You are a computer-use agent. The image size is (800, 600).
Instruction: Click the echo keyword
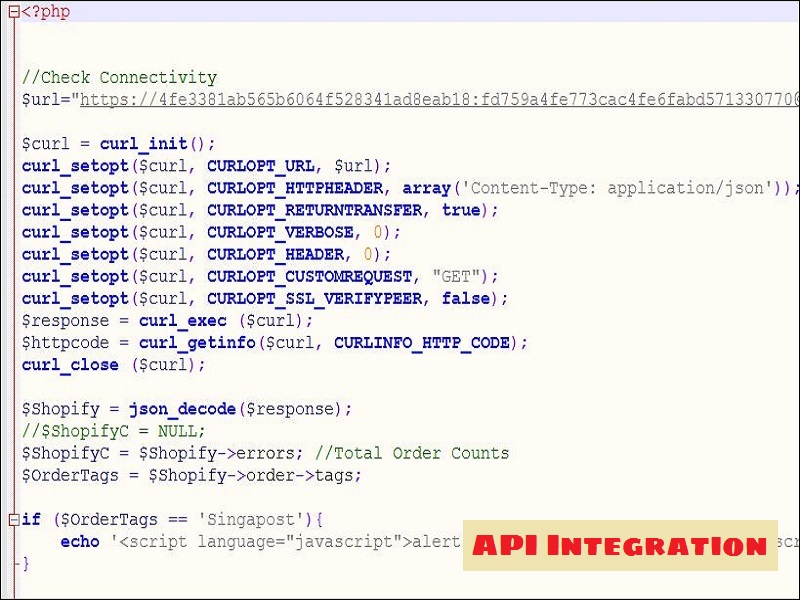80,541
